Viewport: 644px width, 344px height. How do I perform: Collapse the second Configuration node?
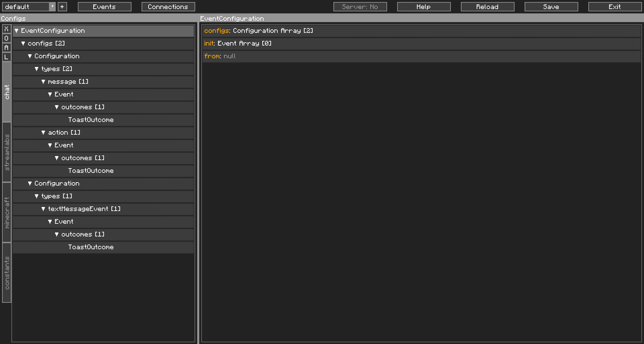coord(30,184)
